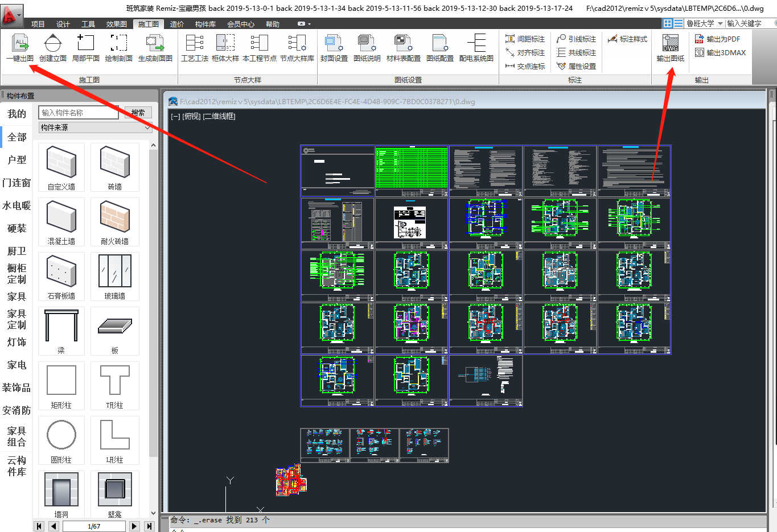The width and height of the screenshot is (777, 532).
Task: Open the 会员中心 ribbon tab
Action: coord(241,24)
